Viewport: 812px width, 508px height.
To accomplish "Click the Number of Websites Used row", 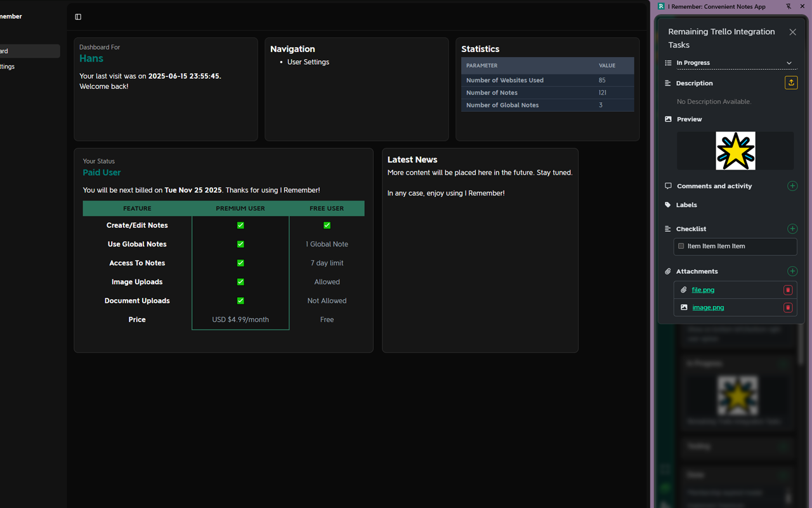I will click(547, 81).
